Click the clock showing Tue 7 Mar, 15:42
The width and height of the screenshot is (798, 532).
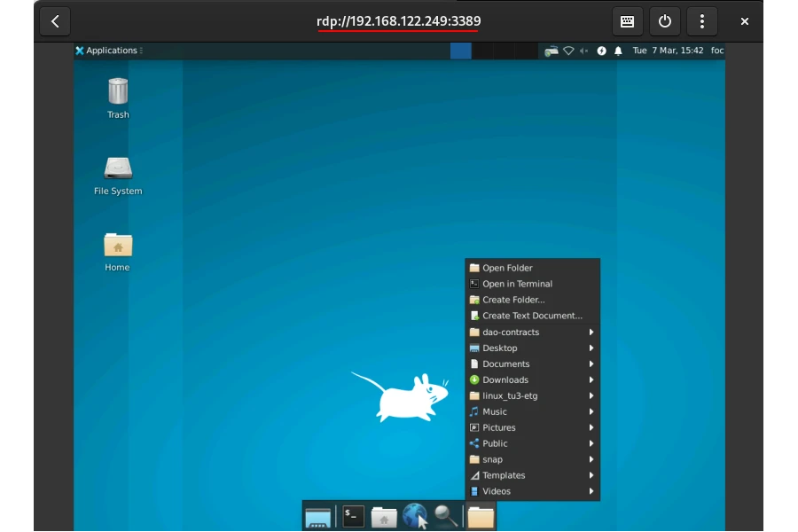point(668,51)
